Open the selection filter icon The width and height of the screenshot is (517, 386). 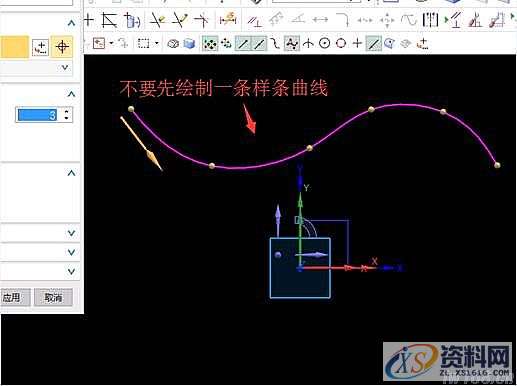click(x=99, y=43)
